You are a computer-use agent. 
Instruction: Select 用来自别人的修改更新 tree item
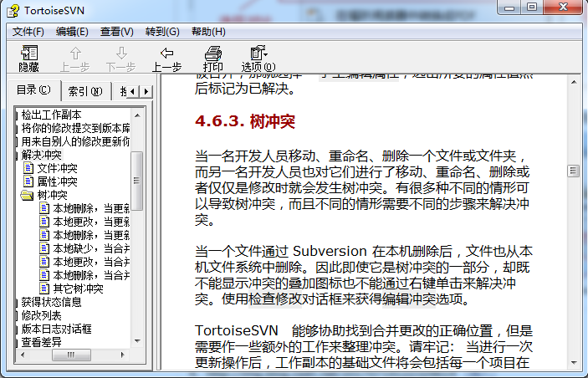pyautogui.click(x=75, y=141)
